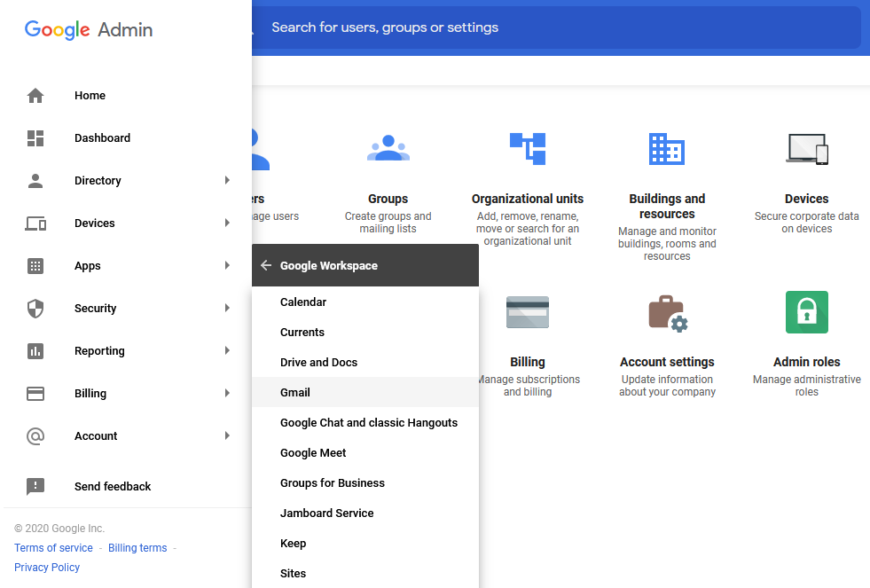Expand the Security submenu arrow
870x588 pixels.
tap(227, 308)
